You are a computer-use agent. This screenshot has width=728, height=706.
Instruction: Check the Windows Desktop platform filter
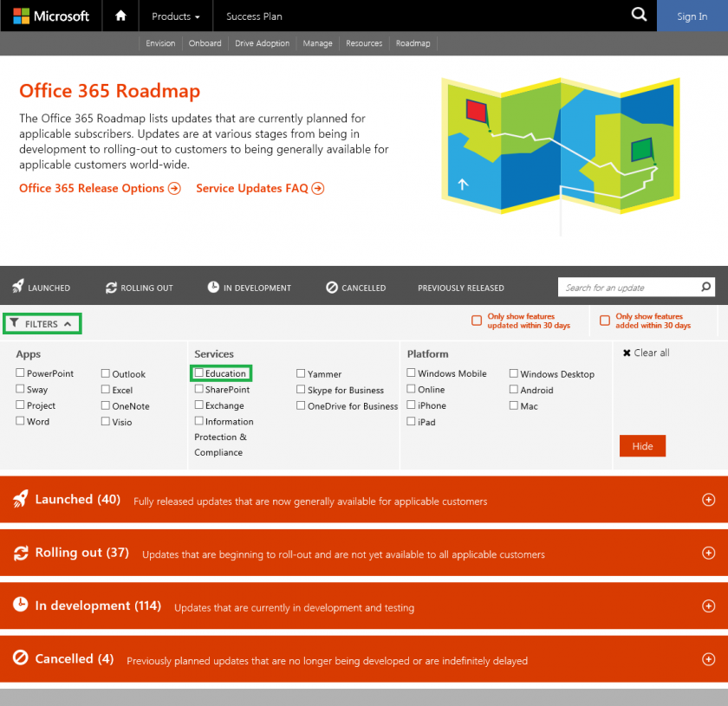point(513,373)
